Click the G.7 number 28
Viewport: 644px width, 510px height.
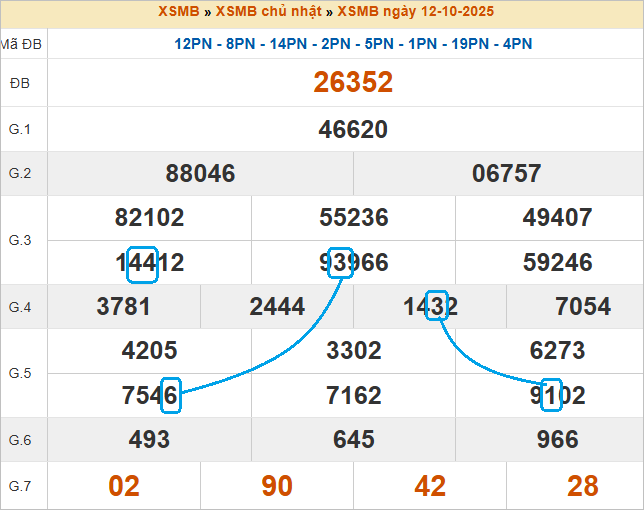[x=582, y=486]
